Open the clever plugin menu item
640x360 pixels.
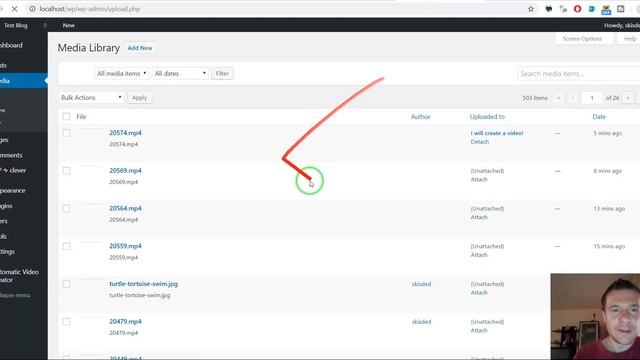click(x=14, y=170)
